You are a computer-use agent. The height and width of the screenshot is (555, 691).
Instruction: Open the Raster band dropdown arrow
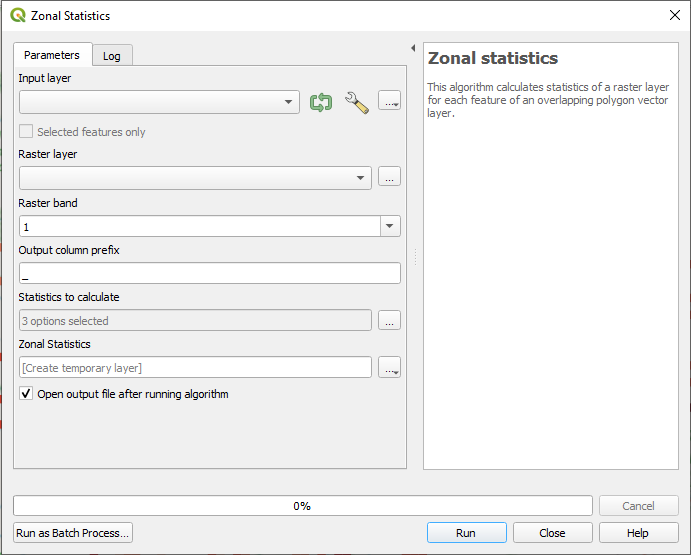[390, 226]
